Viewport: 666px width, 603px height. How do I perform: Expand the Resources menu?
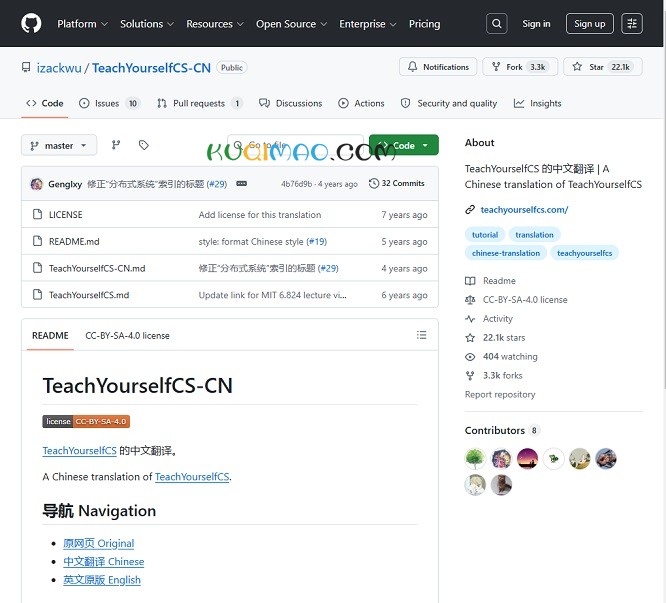214,24
